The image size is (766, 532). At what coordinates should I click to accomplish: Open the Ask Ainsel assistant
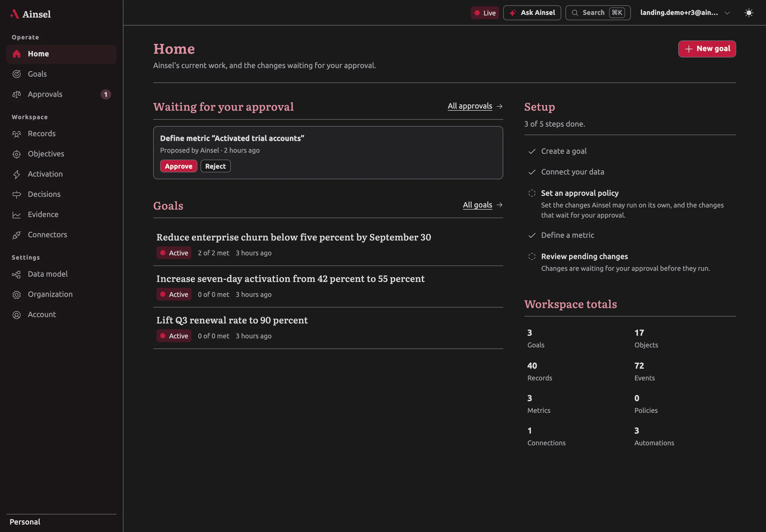pyautogui.click(x=532, y=13)
